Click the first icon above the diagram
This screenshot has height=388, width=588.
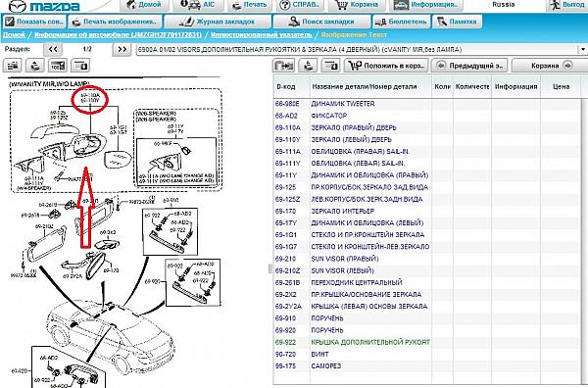[x=13, y=66]
